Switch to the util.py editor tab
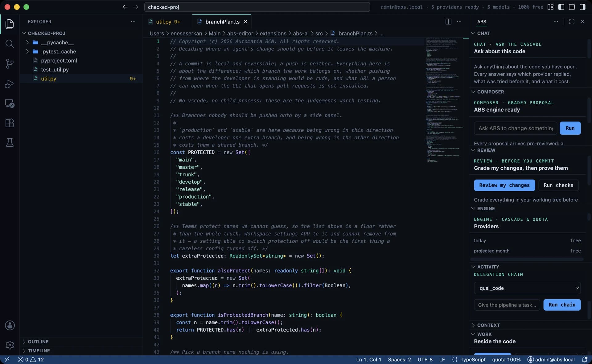Viewport: 592px width, 364px height. pyautogui.click(x=167, y=22)
